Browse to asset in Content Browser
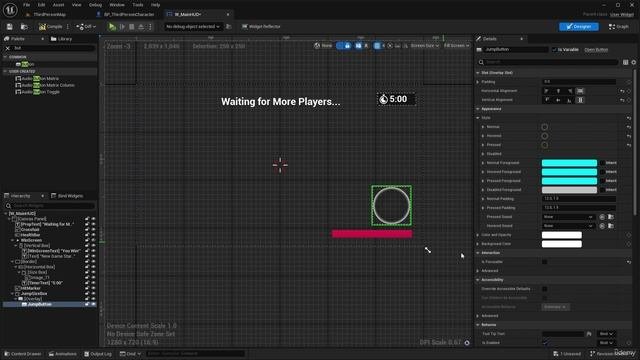 tap(24, 27)
